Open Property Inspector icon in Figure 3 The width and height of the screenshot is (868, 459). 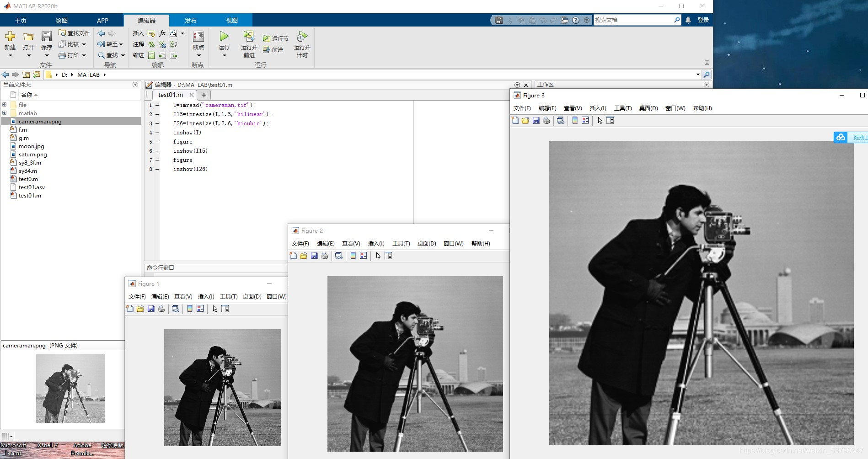click(x=610, y=120)
